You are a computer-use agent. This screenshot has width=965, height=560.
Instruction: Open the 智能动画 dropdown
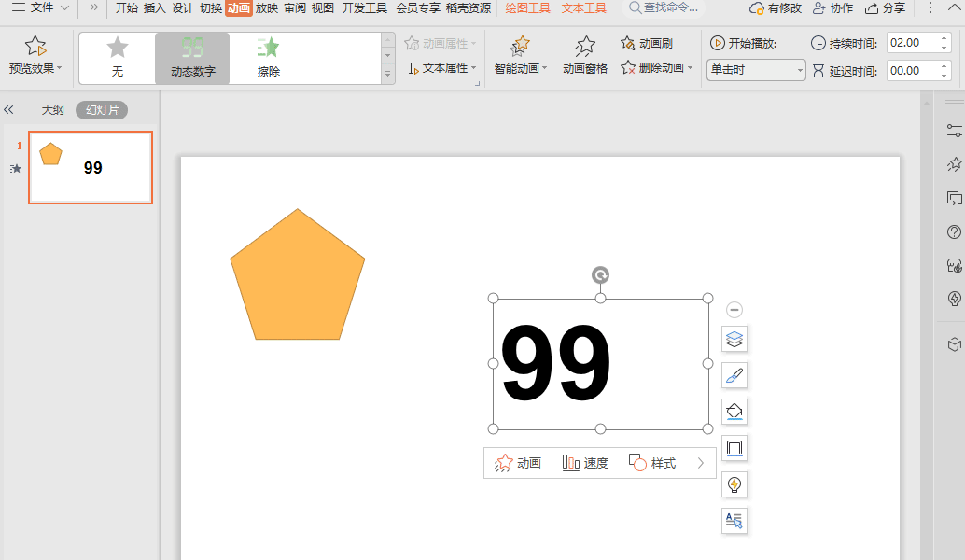pos(520,56)
